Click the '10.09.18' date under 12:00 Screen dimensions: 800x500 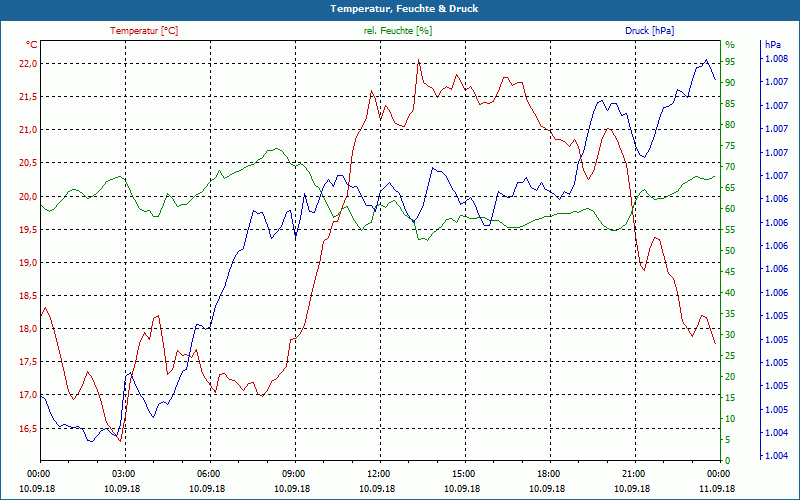pos(377,488)
